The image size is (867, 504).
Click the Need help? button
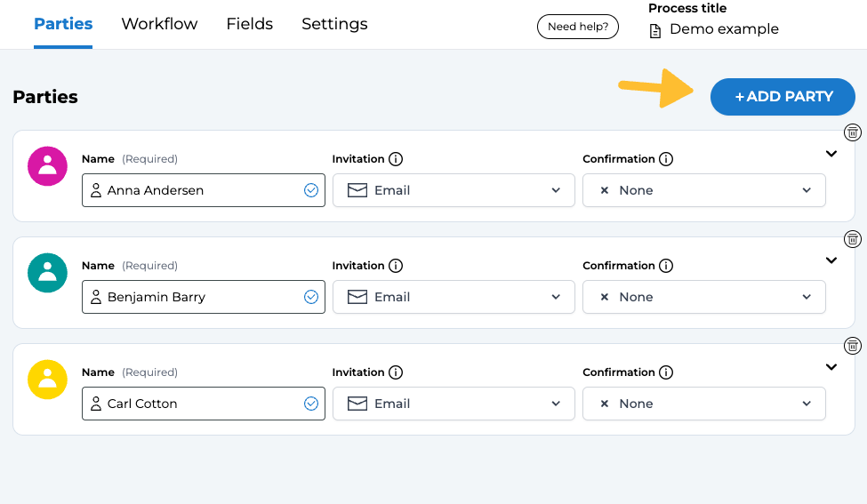tap(578, 27)
